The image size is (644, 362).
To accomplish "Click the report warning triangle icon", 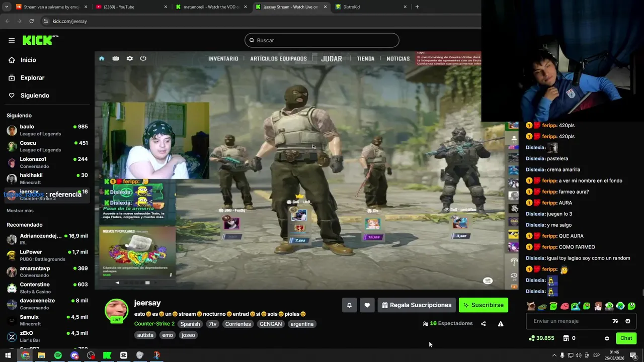I will (x=501, y=324).
